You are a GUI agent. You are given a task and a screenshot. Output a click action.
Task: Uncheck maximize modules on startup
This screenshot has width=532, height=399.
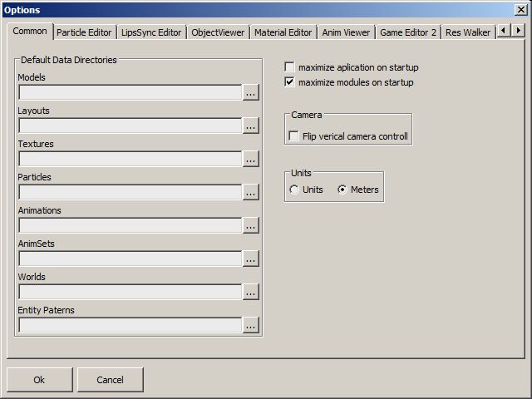pos(290,82)
